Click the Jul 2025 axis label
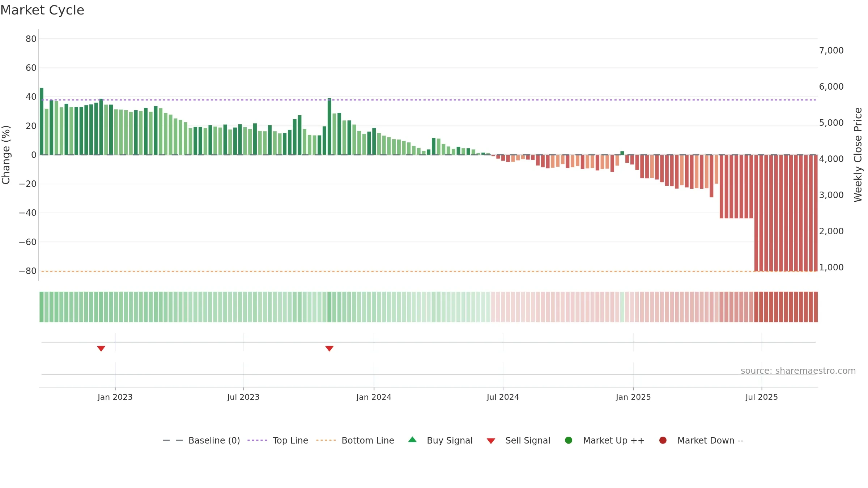The image size is (868, 488). pyautogui.click(x=762, y=397)
